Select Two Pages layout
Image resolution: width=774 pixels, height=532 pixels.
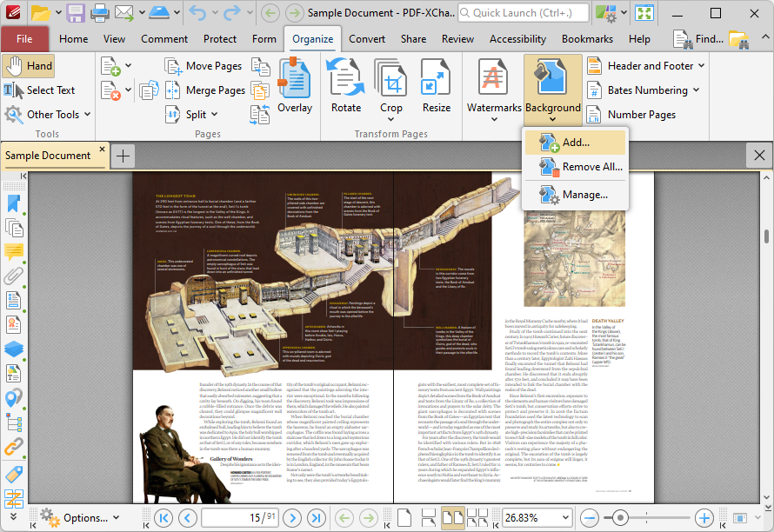(x=452, y=518)
